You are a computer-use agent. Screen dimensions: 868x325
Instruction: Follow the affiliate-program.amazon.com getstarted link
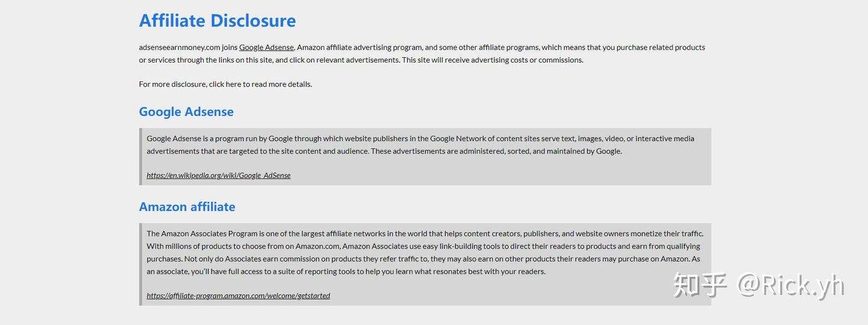point(238,295)
